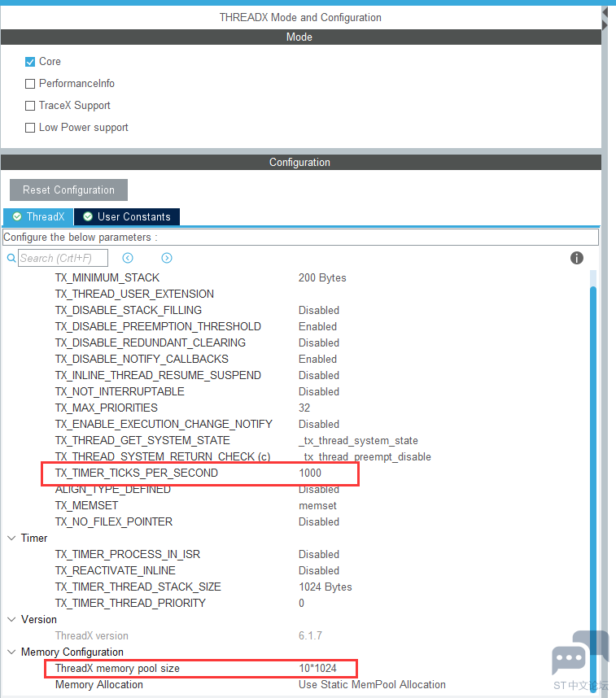
Task: Select TX_TIMER_THREAD_STACK_SIZE value 1024 Bytes
Action: pos(325,587)
